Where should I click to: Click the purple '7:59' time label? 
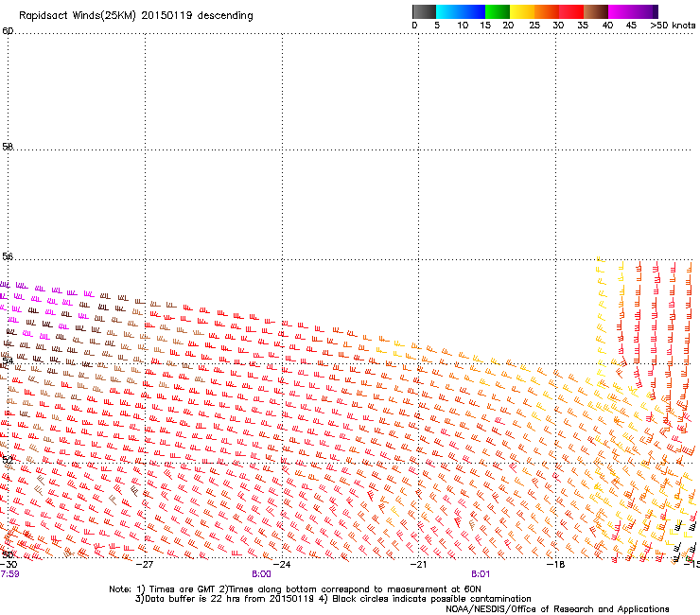pos(9,574)
